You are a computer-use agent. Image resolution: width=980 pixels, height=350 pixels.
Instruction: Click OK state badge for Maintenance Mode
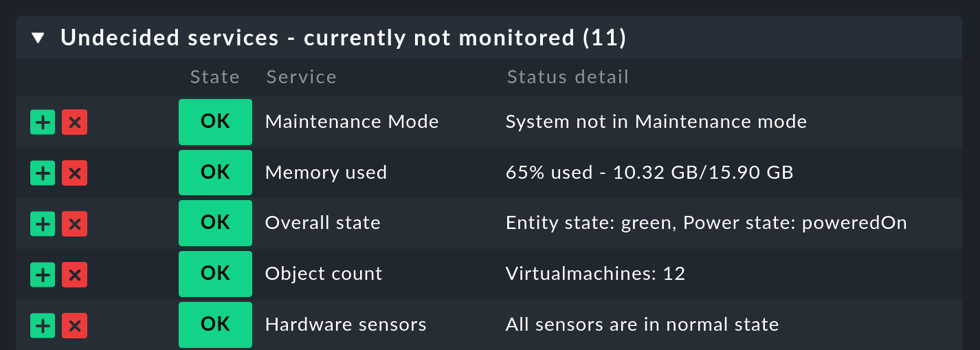coord(215,122)
